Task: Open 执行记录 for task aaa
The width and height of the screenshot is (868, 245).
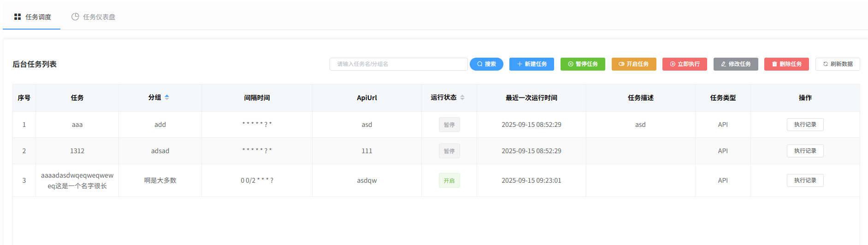Action: [x=805, y=125]
